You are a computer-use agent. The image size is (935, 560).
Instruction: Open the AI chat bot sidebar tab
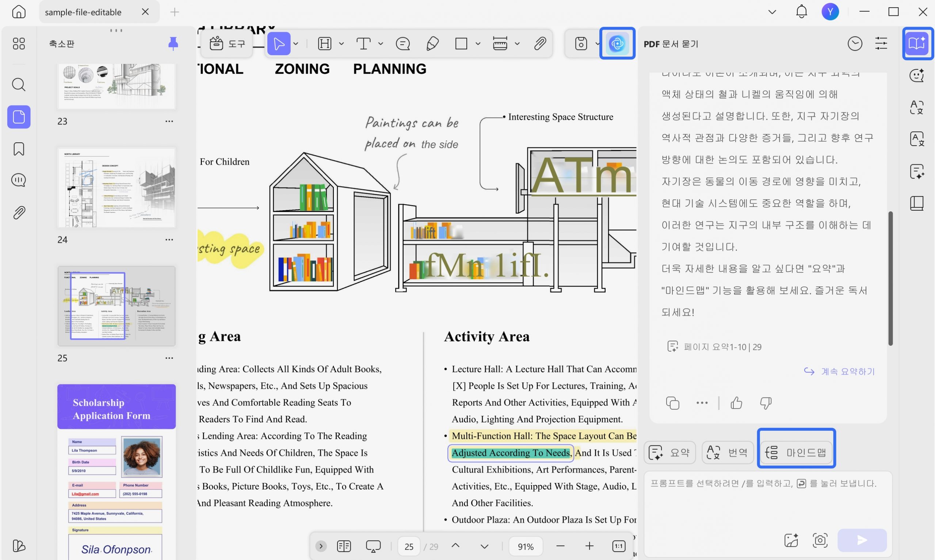click(x=917, y=76)
